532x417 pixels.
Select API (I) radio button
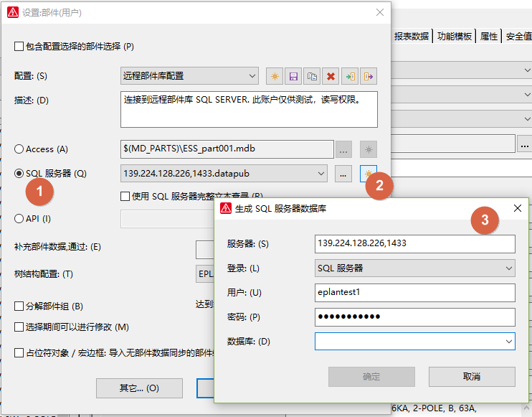(x=19, y=218)
